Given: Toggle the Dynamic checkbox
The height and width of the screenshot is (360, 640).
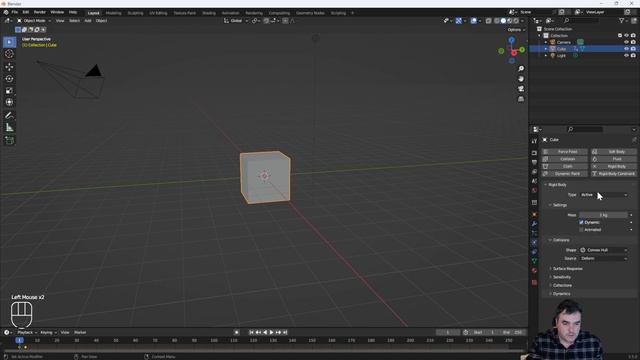Looking at the screenshot, I should pyautogui.click(x=581, y=222).
